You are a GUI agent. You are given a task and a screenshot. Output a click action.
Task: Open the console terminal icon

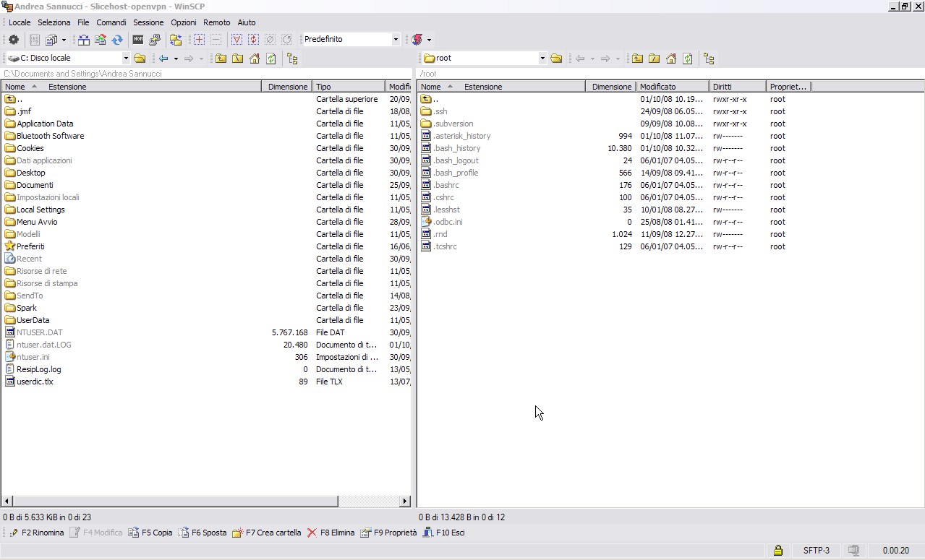pos(137,40)
